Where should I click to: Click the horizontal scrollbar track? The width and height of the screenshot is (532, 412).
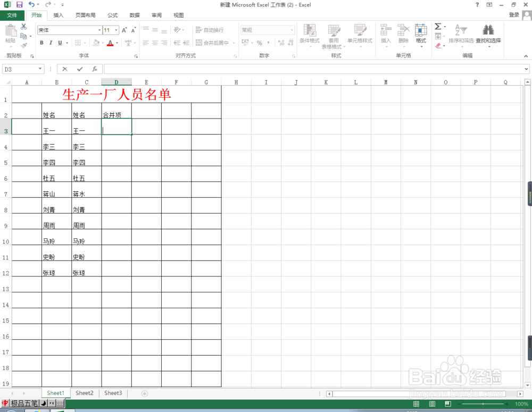424,394
